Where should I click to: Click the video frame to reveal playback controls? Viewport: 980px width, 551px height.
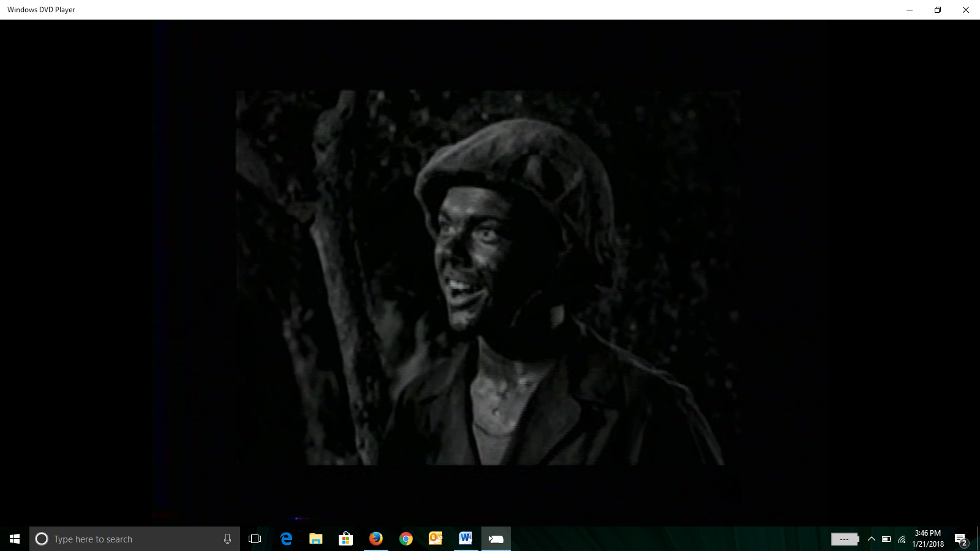click(488, 277)
